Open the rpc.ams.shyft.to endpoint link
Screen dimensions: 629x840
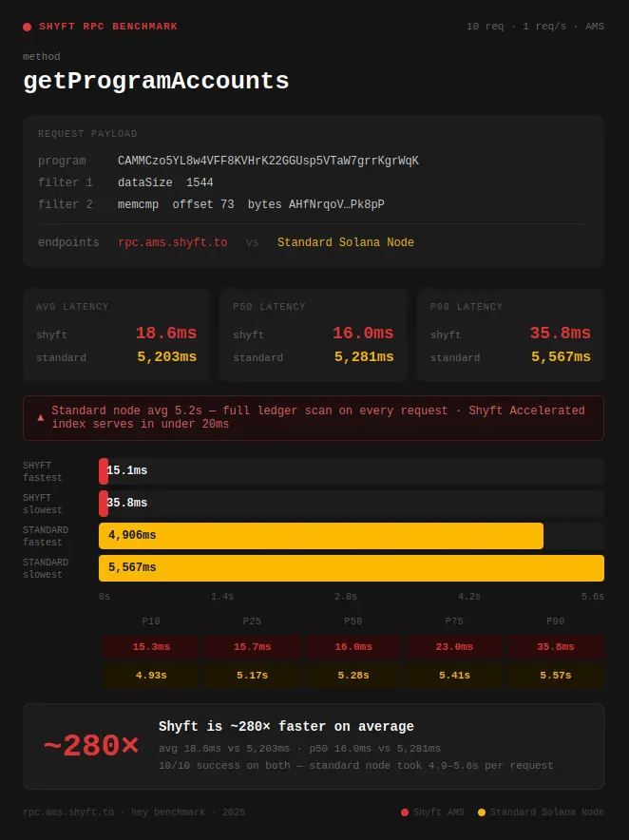tap(173, 242)
